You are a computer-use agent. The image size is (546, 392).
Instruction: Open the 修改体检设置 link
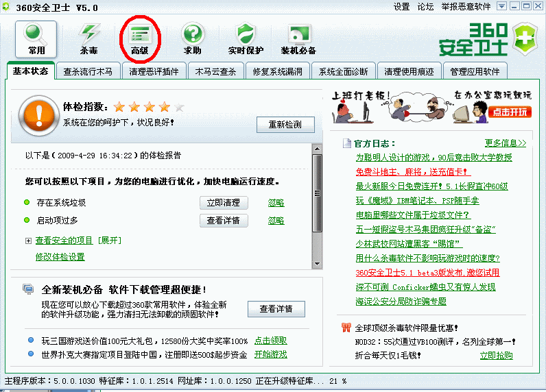pyautogui.click(x=60, y=257)
